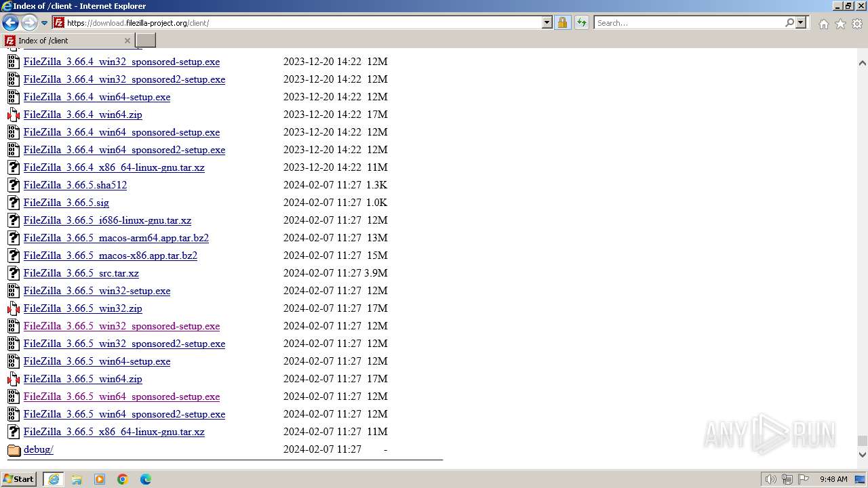
Task: Download FileZilla_3.66.5_win64-setup.exe
Action: [97, 361]
